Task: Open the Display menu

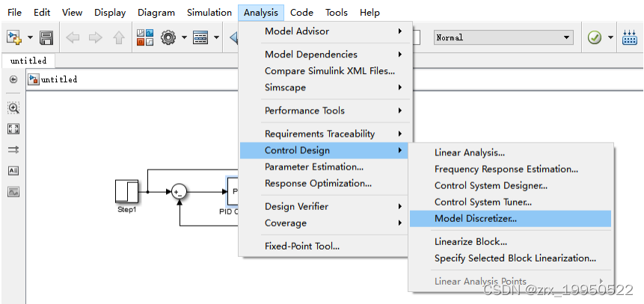Action: (x=110, y=13)
